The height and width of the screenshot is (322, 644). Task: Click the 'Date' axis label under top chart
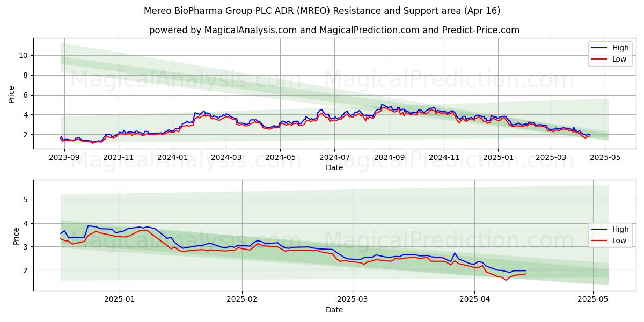[x=334, y=167]
